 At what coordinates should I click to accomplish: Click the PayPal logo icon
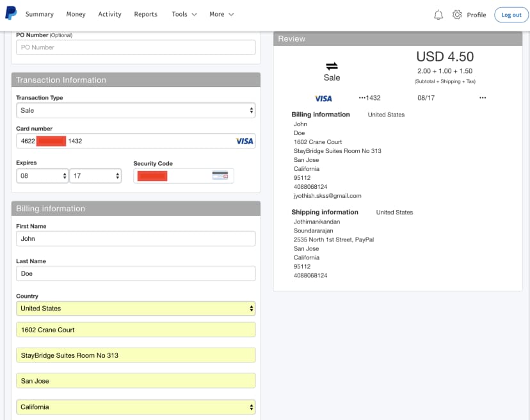point(11,13)
